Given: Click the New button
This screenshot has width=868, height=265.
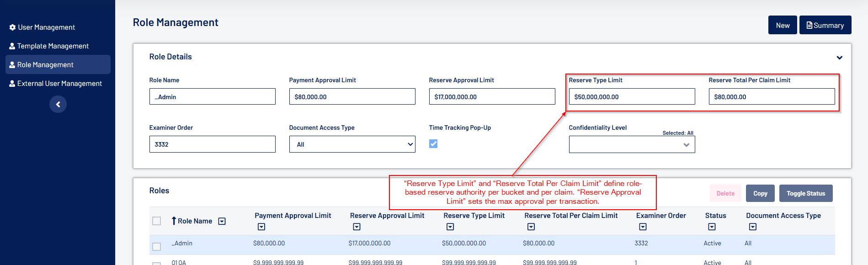Looking at the screenshot, I should pyautogui.click(x=783, y=25).
